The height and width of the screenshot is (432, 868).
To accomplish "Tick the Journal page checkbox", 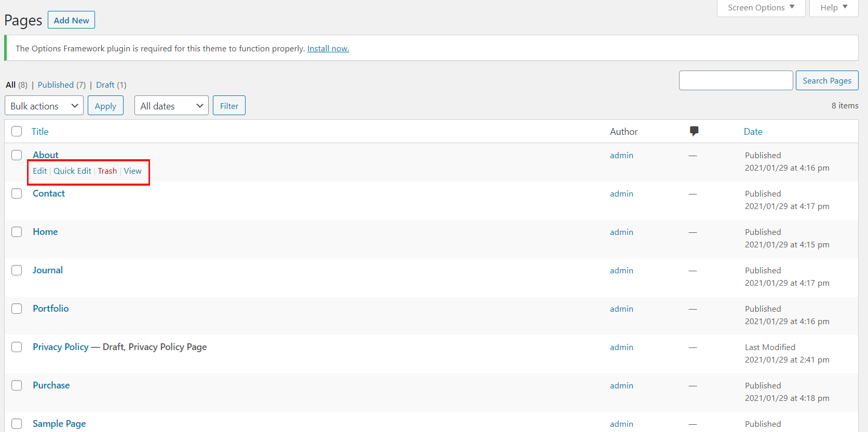I will [17, 270].
